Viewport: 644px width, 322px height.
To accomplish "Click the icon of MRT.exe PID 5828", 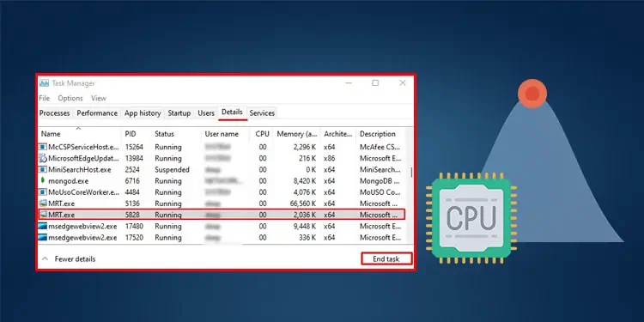I will coord(43,215).
